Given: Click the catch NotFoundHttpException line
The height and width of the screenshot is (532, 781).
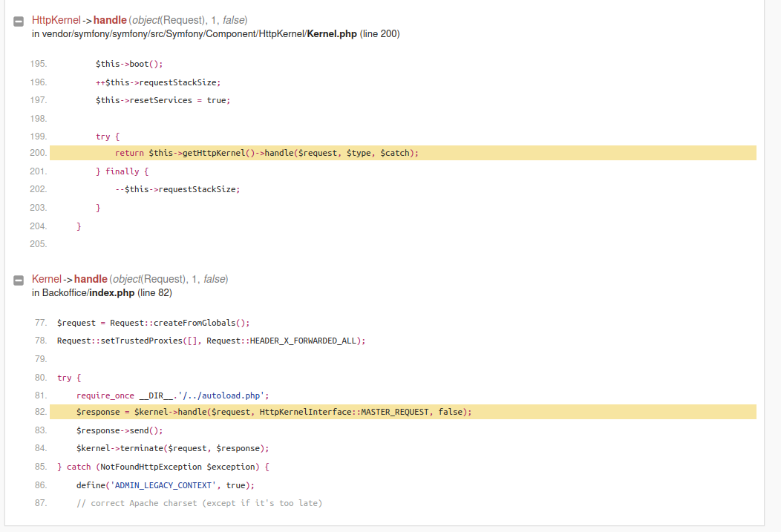Looking at the screenshot, I should [x=163, y=467].
